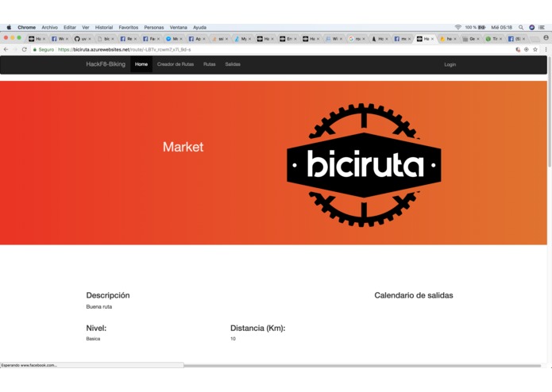Screen dimensions: 552x392
Task: Open the Ver menu
Action: (86, 27)
